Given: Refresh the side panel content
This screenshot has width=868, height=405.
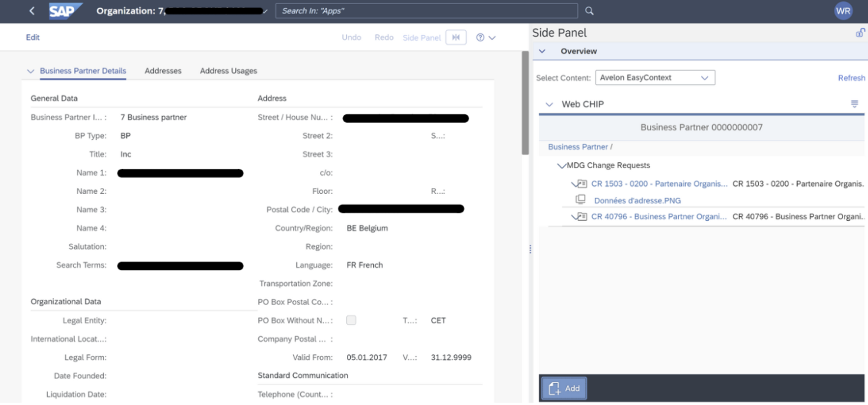Looking at the screenshot, I should (x=851, y=78).
